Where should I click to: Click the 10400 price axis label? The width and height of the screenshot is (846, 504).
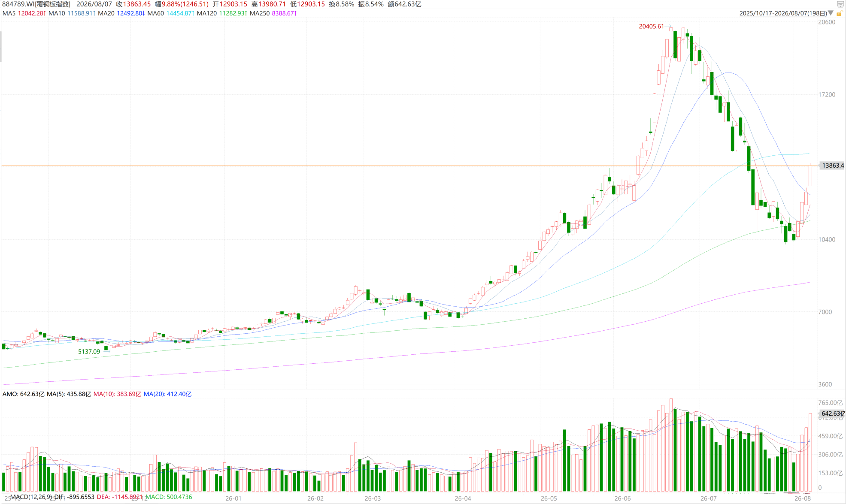coord(827,240)
